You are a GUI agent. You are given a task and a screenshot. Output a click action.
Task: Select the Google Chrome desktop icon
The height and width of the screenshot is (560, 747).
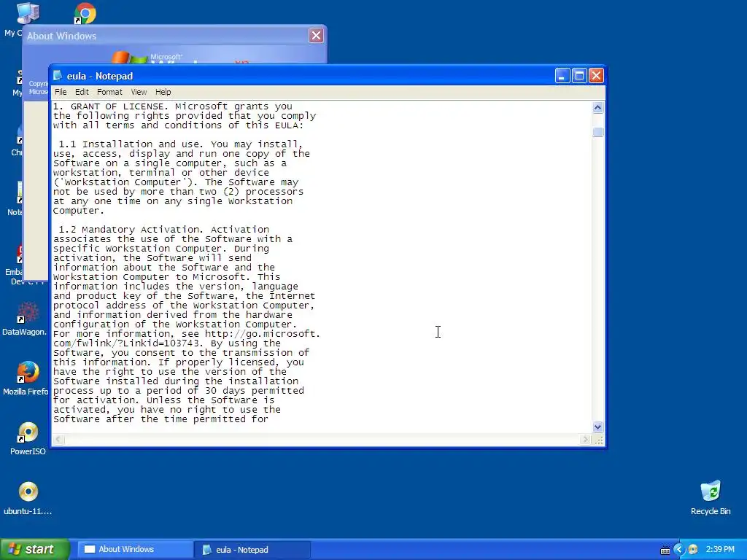85,13
